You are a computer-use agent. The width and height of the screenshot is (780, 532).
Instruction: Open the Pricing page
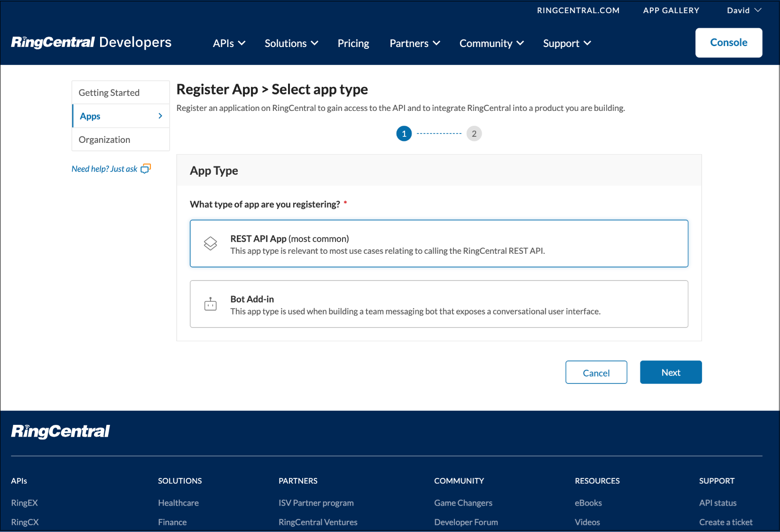[353, 43]
